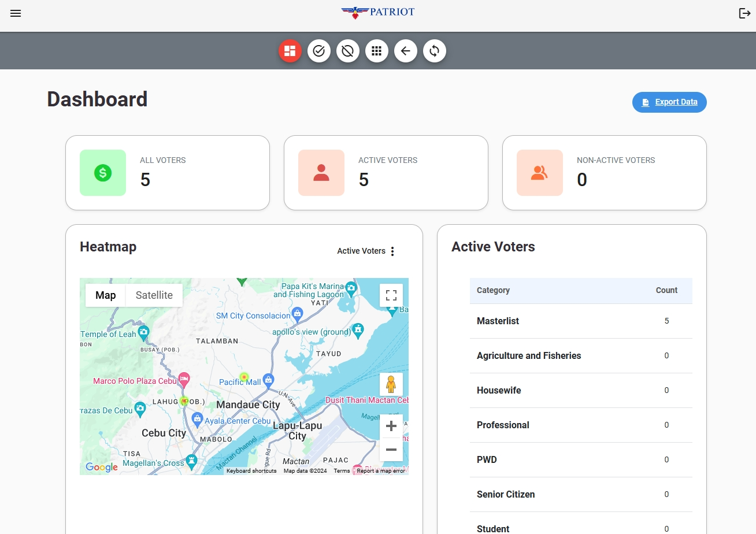Click the Google logo on the heatmap

click(101, 467)
